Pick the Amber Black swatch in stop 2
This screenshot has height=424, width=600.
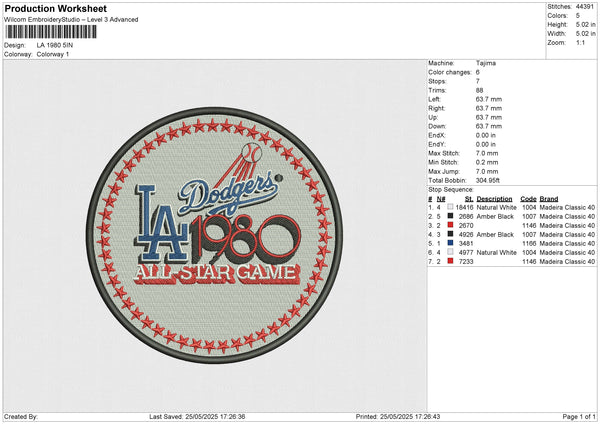(x=452, y=216)
